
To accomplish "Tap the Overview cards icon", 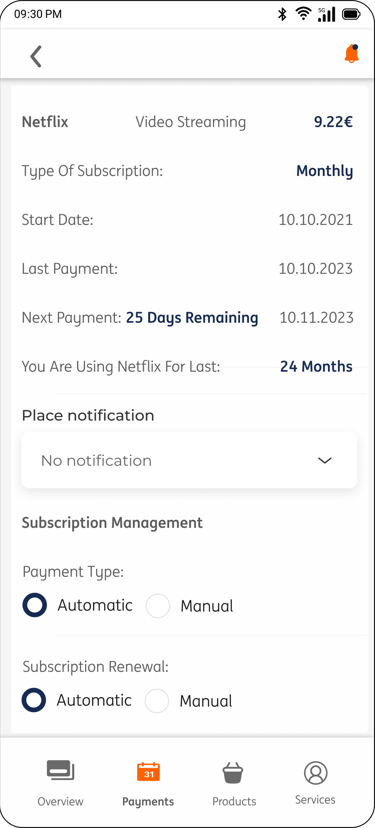I will (x=60, y=770).
